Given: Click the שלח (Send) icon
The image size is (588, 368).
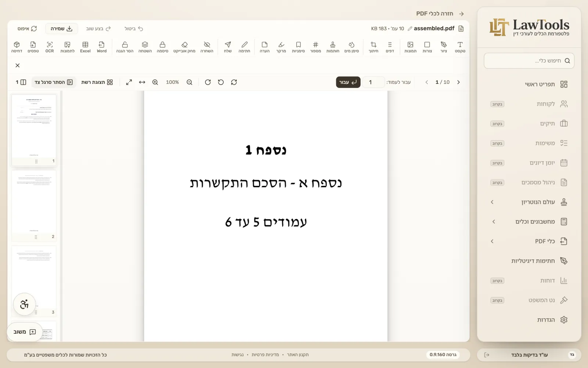Looking at the screenshot, I should click(228, 47).
